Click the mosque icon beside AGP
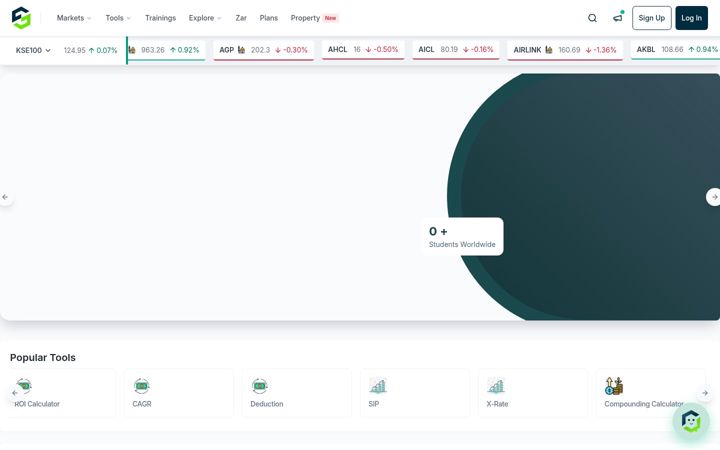720x450 pixels. (241, 50)
